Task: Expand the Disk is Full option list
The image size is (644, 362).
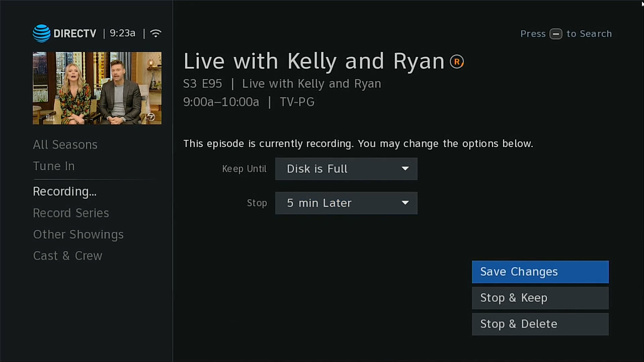Action: 346,169
